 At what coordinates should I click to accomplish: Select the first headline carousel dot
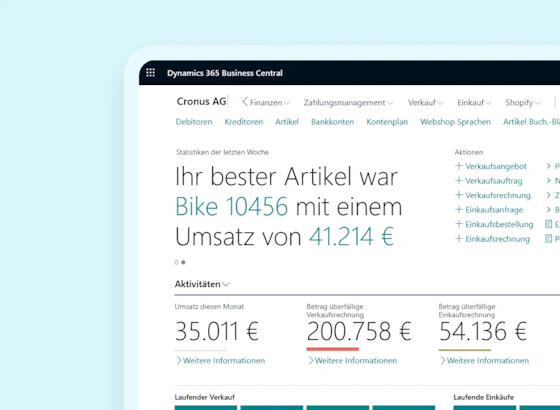pos(176,262)
